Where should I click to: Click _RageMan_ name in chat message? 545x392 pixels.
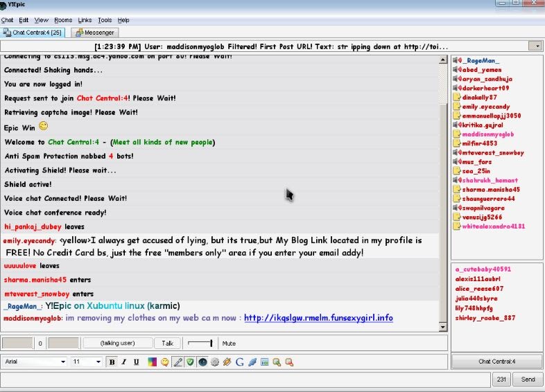point(22,306)
